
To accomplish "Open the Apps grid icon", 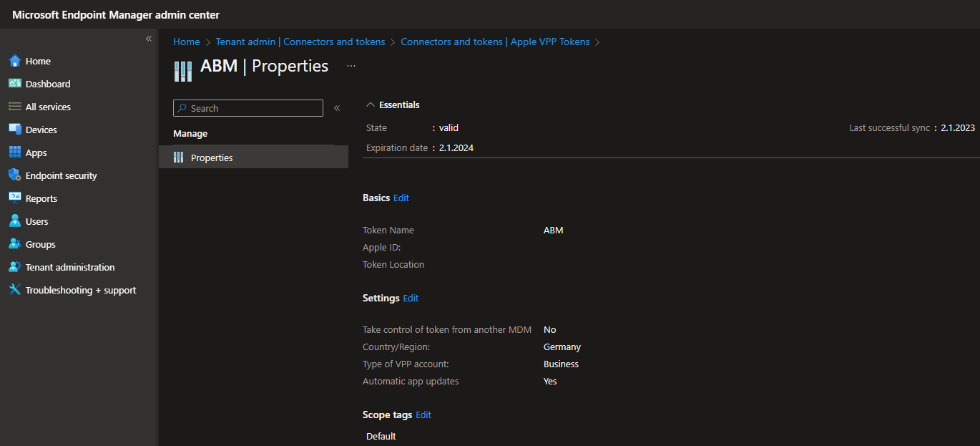I will pyautogui.click(x=14, y=152).
